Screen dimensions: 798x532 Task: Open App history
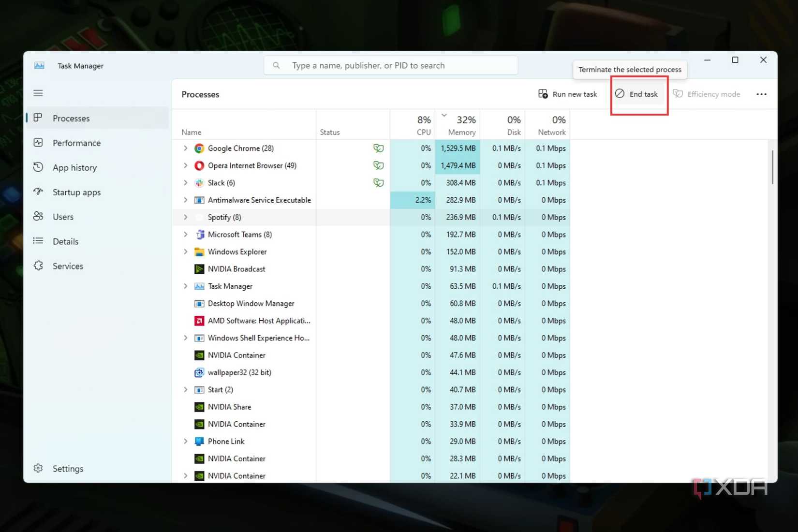(74, 167)
